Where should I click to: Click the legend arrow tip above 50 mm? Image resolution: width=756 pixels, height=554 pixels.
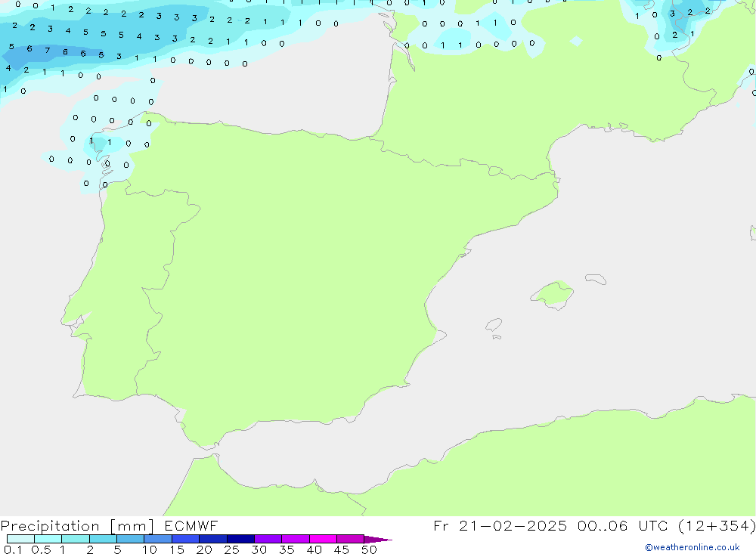(378, 540)
